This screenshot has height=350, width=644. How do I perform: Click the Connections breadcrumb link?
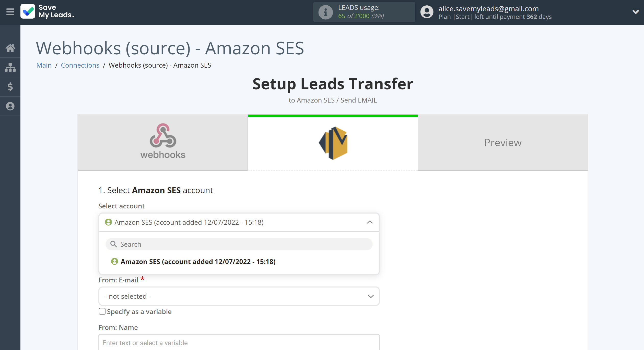pyautogui.click(x=80, y=65)
